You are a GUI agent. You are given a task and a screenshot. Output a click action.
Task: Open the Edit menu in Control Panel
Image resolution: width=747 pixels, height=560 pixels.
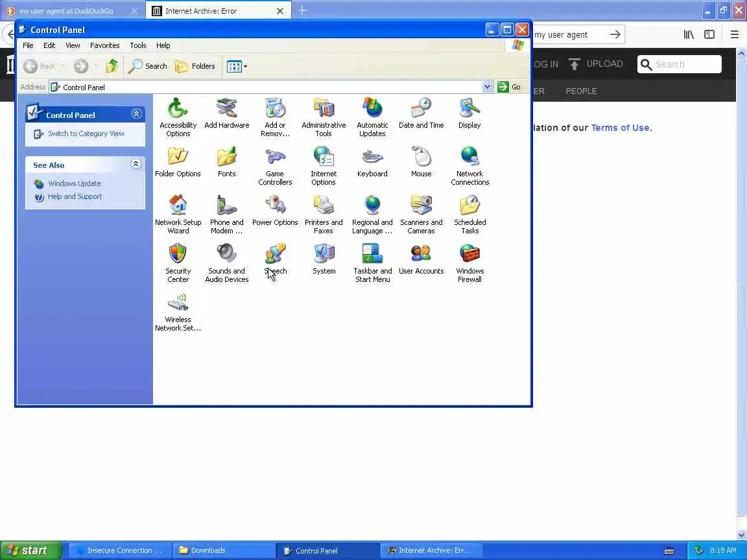49,45
